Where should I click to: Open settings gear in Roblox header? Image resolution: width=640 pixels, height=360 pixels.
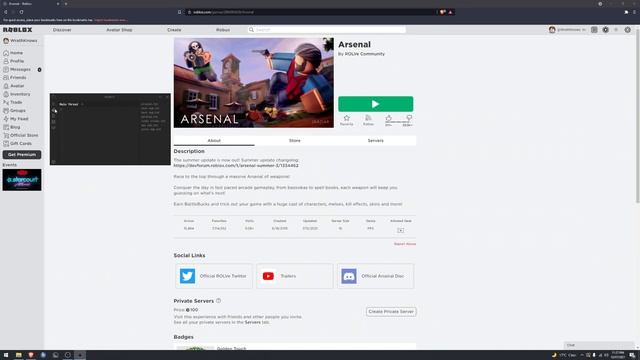pyautogui.click(x=627, y=30)
